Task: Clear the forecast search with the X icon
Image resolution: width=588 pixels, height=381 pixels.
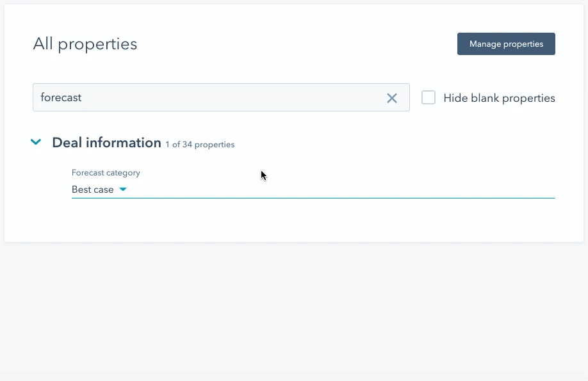Action: click(392, 98)
